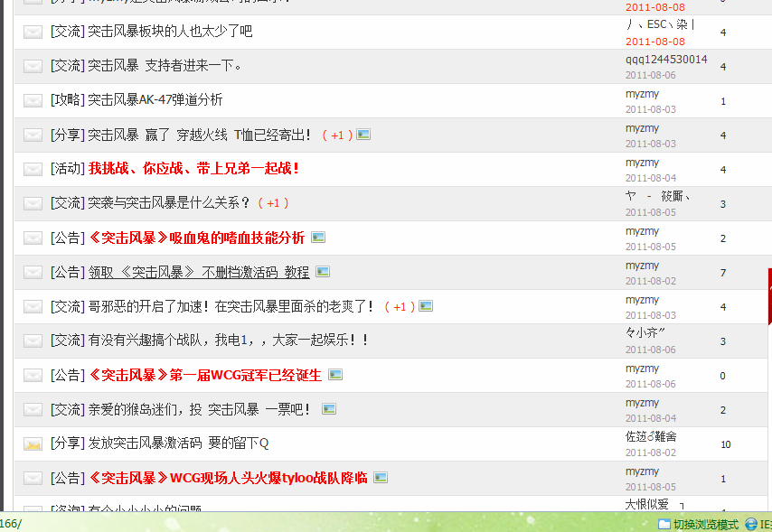Open thread 突击风暴 赢了 穿越火线 T恤已经寄出
The width and height of the screenshot is (772, 532).
(200, 135)
